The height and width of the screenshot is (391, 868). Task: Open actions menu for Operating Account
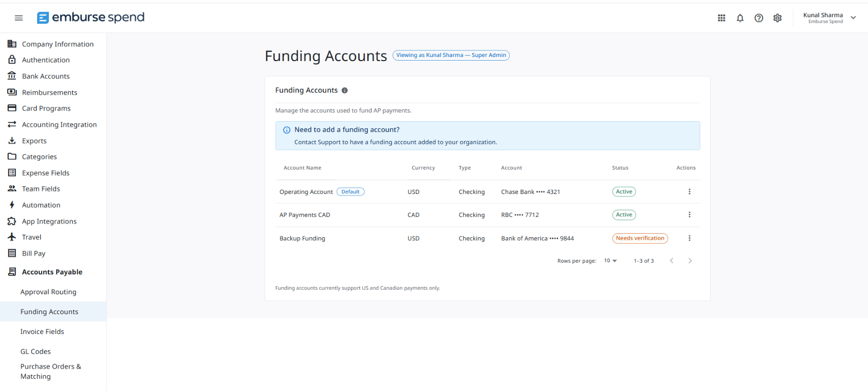[689, 191]
